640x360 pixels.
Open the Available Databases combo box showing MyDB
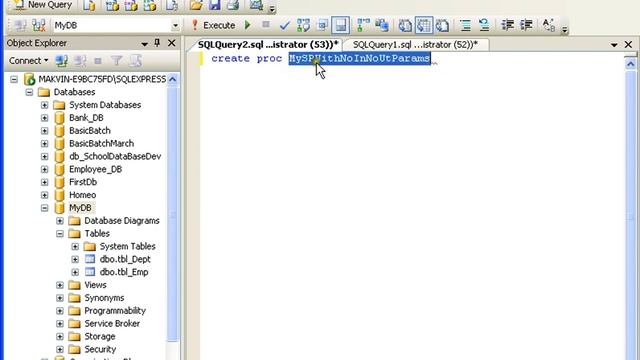click(x=116, y=25)
